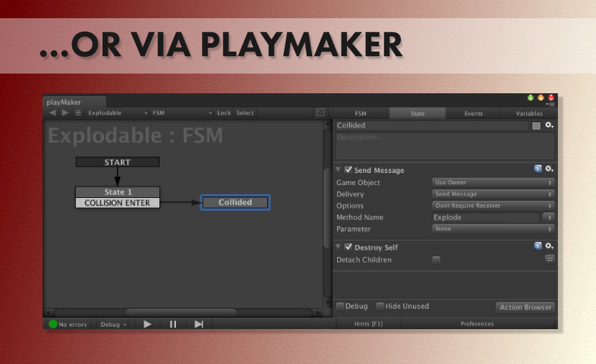This screenshot has width=596, height=364.
Task: Collapse the Send Message action
Action: 338,170
